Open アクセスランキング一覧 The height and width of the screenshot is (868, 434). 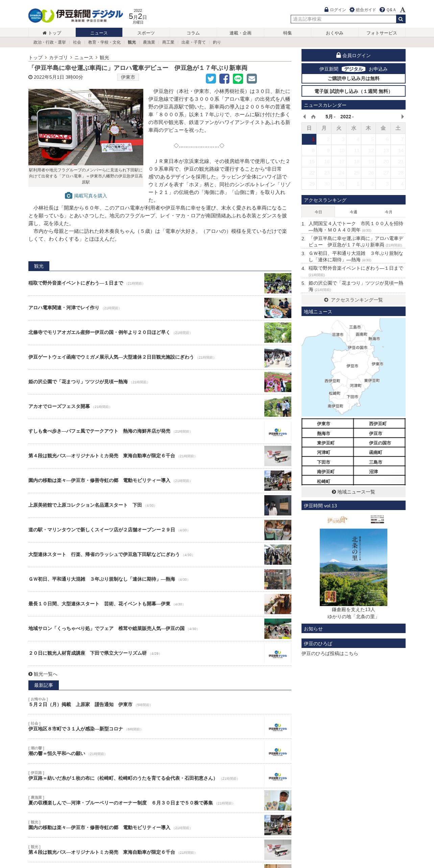click(353, 300)
